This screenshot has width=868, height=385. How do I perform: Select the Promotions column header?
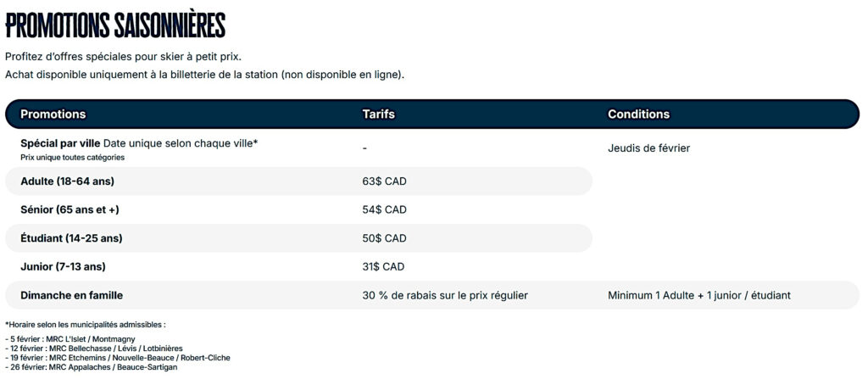coord(53,114)
